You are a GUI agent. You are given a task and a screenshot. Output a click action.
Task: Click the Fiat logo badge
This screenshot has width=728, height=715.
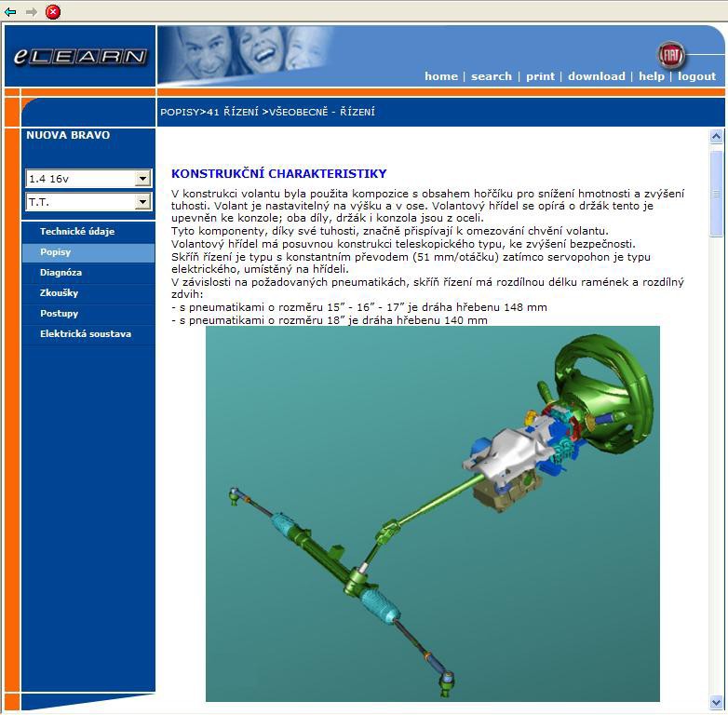coord(670,54)
